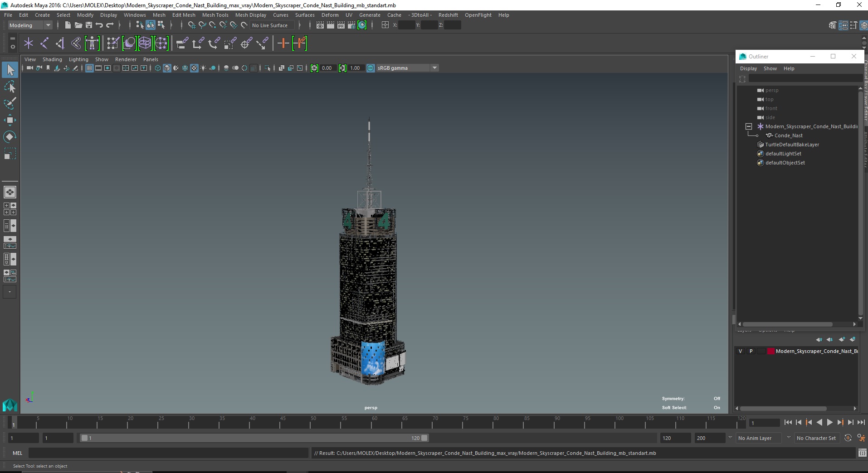Open Render Settings clapperboard with gear
The height and width of the screenshot is (473, 868).
(351, 25)
